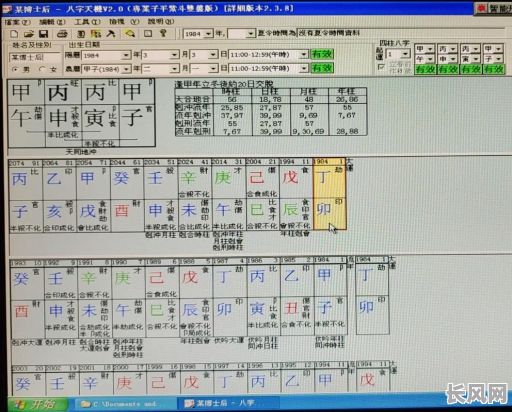Screen dimensions: 512x412
Task: Click 有效 button on 陽曆 row
Action: click(322, 54)
